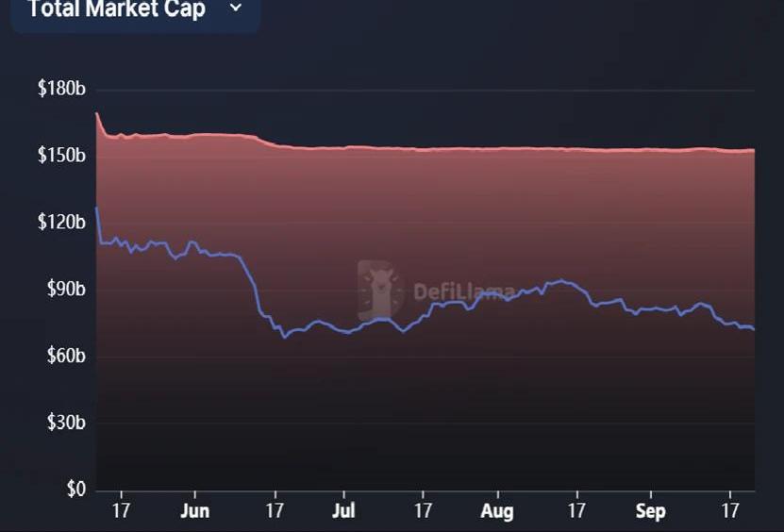Select the $180b y-axis label
This screenshot has height=532, width=784.
tap(61, 90)
